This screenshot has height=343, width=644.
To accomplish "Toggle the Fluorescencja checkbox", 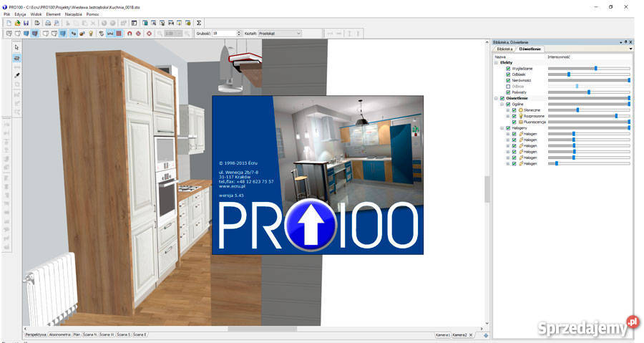I will click(x=514, y=122).
